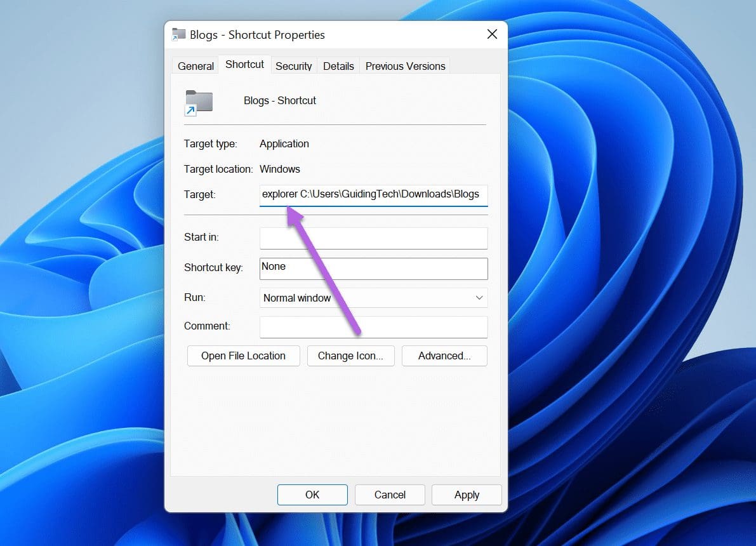Open the Advanced shortcut options
This screenshot has width=756, height=546.
[x=444, y=356]
